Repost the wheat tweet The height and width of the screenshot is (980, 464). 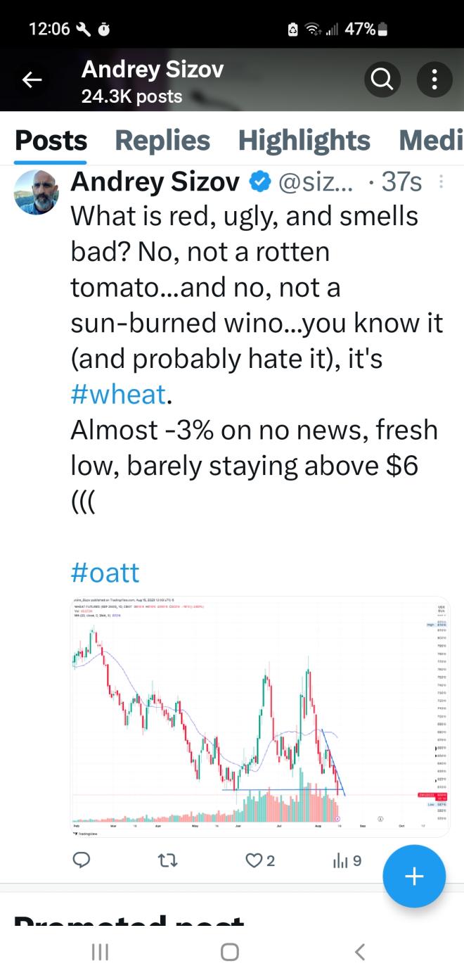pyautogui.click(x=167, y=860)
